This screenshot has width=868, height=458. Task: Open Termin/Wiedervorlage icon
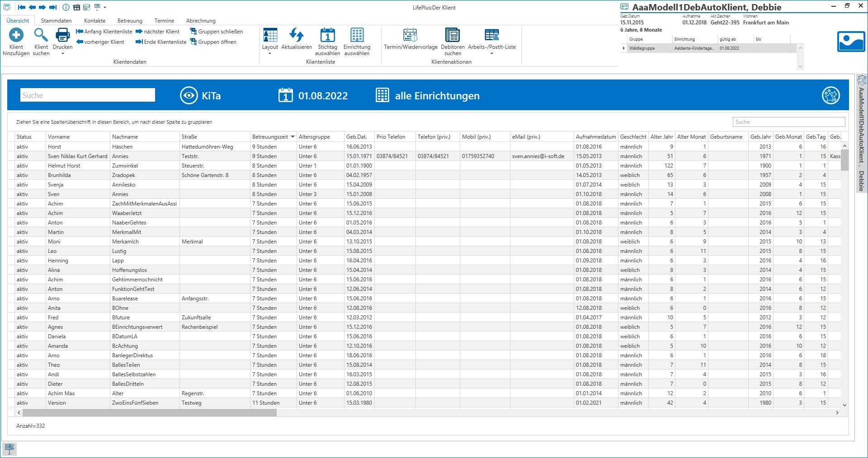click(410, 35)
